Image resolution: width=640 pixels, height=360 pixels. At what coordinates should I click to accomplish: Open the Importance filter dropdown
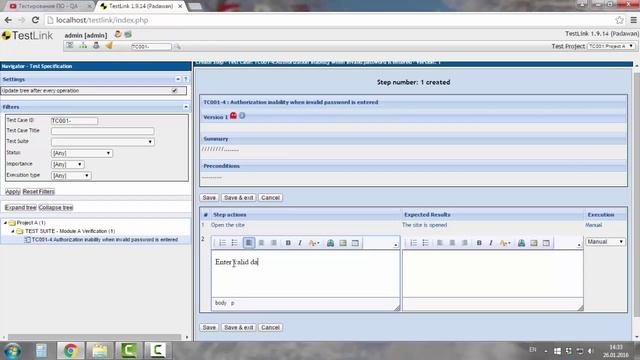[67, 164]
